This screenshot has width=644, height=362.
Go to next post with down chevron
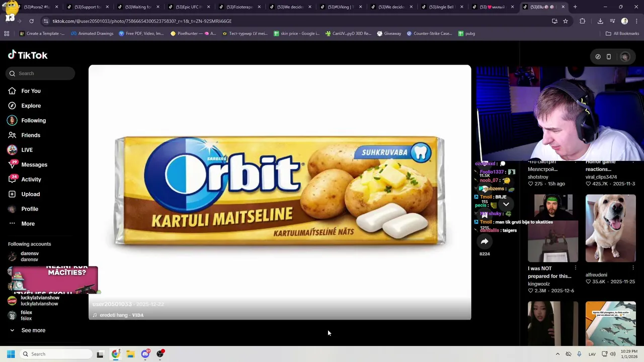506,204
